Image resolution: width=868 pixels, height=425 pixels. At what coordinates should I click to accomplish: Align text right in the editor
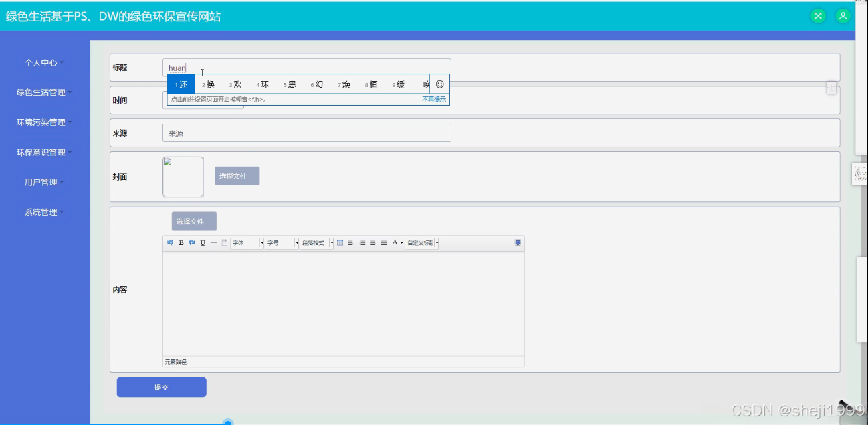[362, 242]
